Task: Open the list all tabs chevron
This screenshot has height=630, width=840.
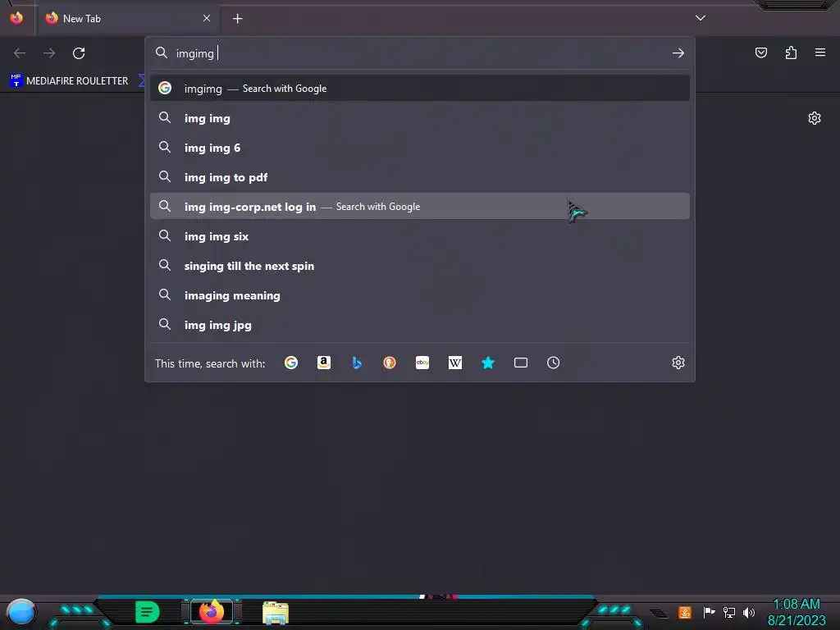Action: click(x=701, y=18)
